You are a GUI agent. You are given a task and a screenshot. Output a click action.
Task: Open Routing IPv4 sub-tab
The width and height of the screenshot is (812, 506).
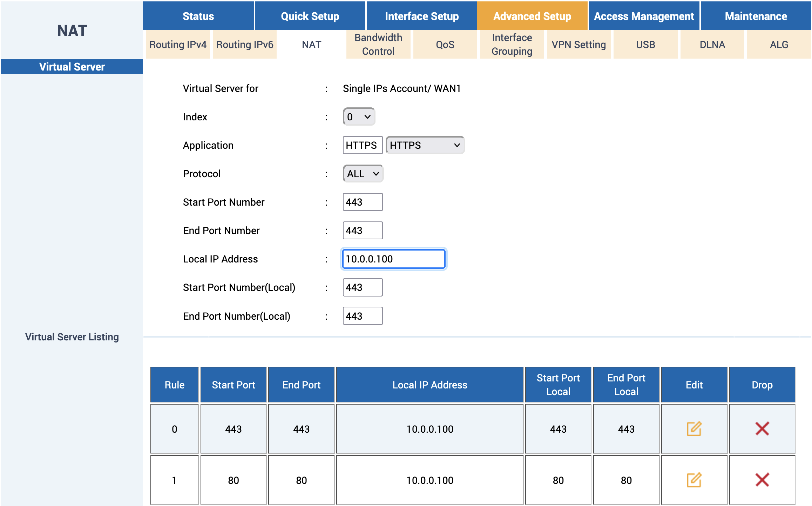click(x=178, y=45)
